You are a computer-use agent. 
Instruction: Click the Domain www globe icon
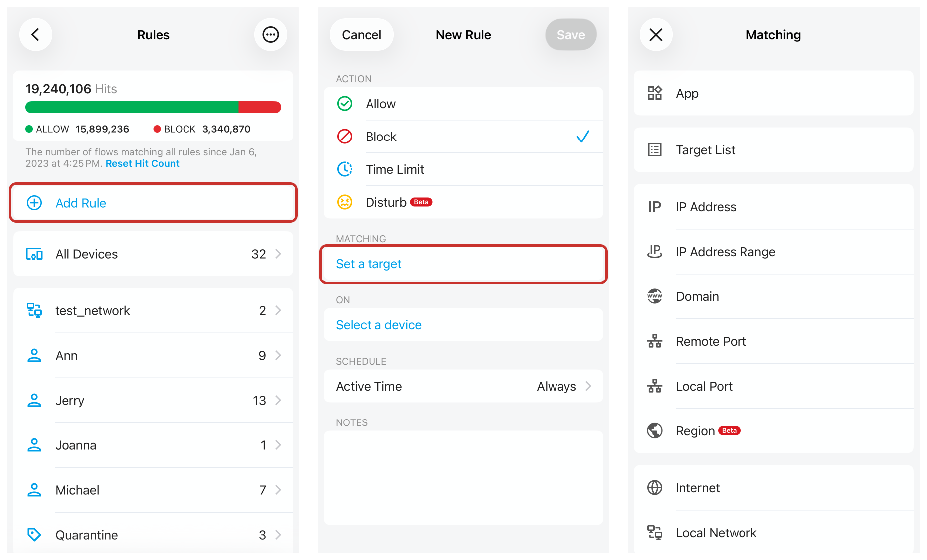tap(654, 296)
